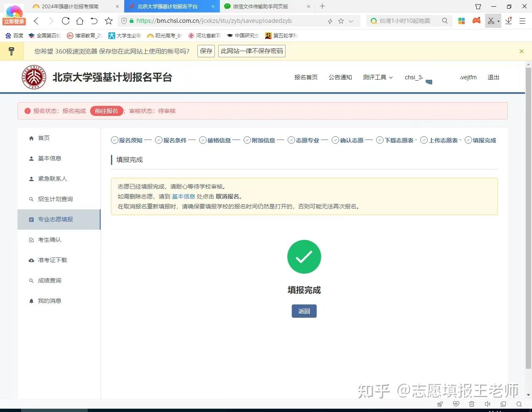Screen dimensions: 532x412
Task: Click the 报名须知 step
Action: (x=127, y=140)
